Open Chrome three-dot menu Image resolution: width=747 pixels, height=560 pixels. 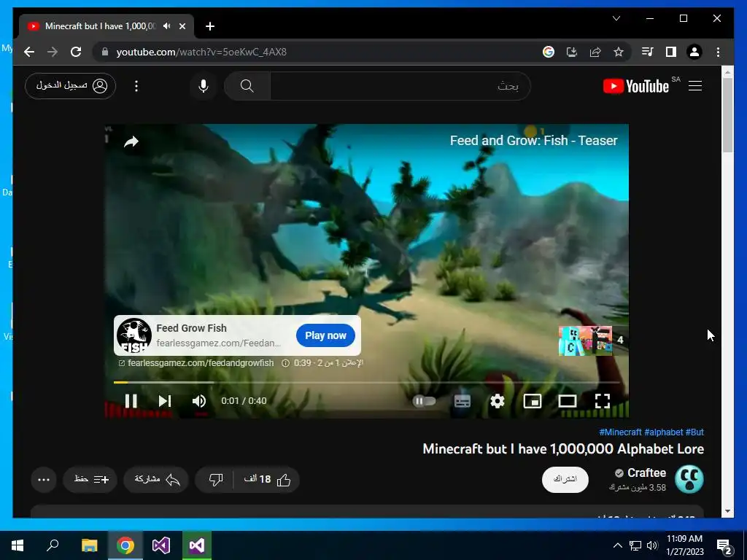point(718,52)
